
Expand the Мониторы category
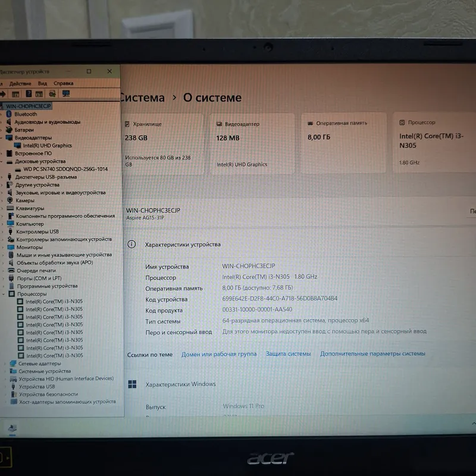(3, 248)
